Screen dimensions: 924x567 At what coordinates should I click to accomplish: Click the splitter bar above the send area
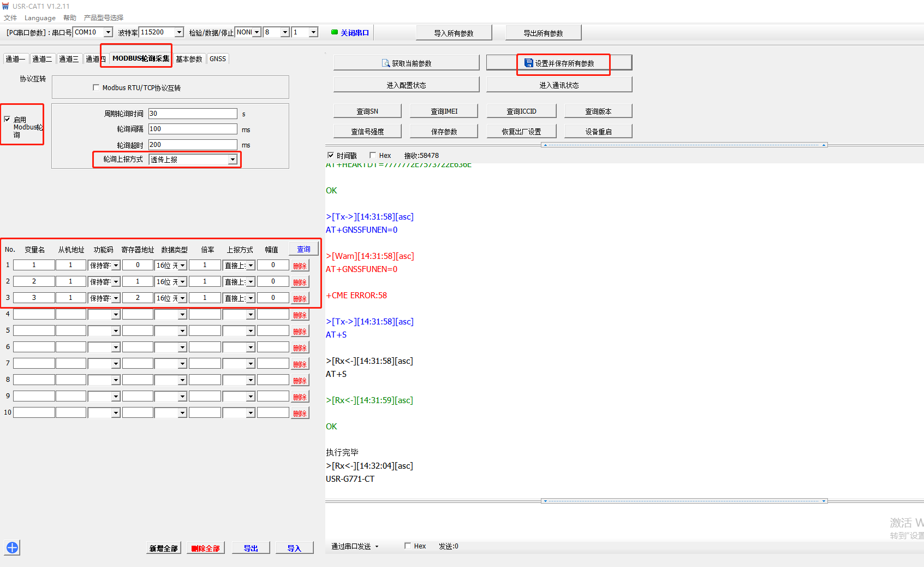[x=624, y=500]
